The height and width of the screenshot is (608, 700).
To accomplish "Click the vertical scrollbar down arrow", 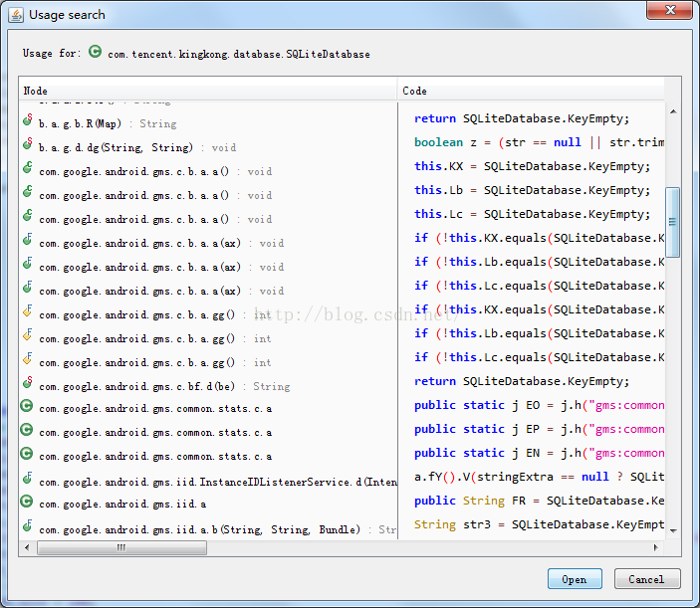I will [673, 530].
